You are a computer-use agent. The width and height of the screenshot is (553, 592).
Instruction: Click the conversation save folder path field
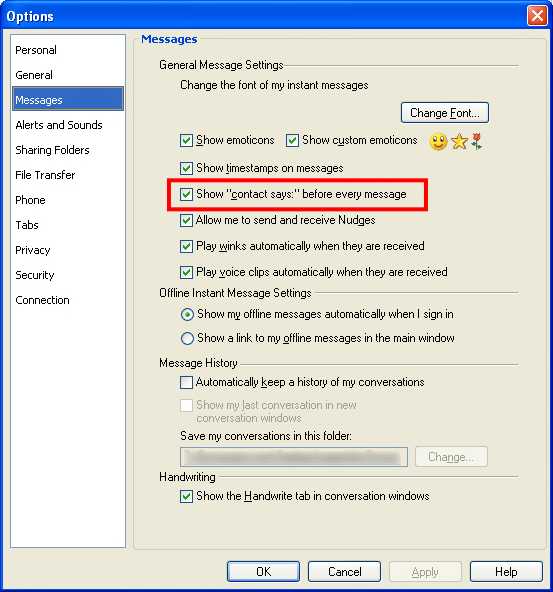pyautogui.click(x=294, y=457)
